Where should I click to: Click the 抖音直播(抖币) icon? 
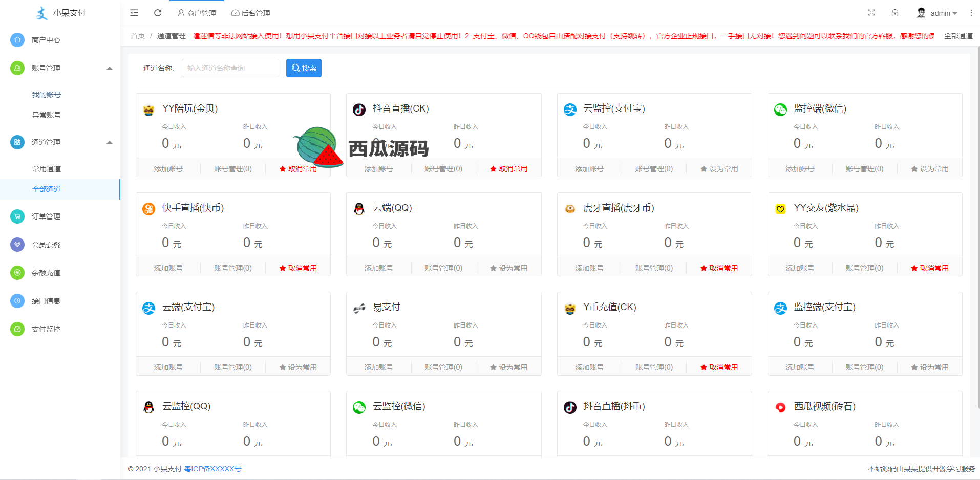pos(570,407)
